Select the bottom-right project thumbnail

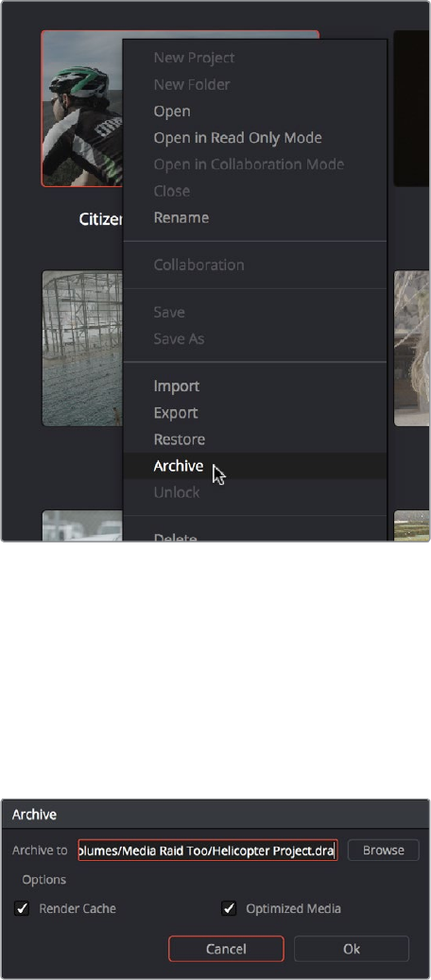coord(411,525)
